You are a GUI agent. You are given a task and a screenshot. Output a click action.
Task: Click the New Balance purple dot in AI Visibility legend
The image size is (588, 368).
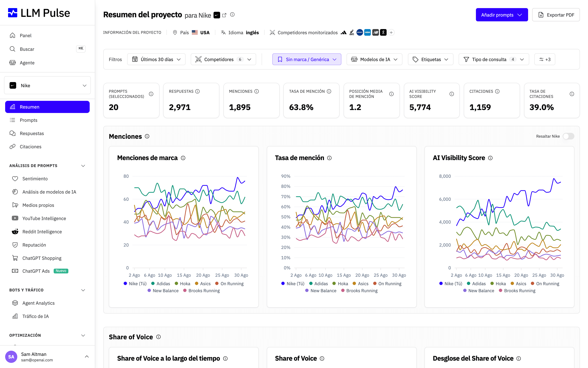tap(465, 291)
